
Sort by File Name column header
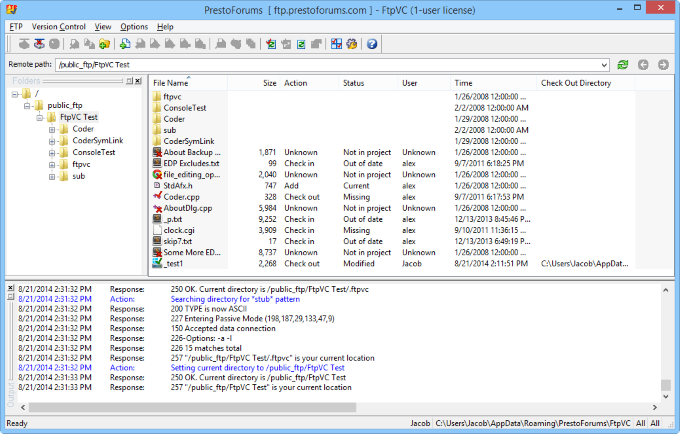[189, 83]
